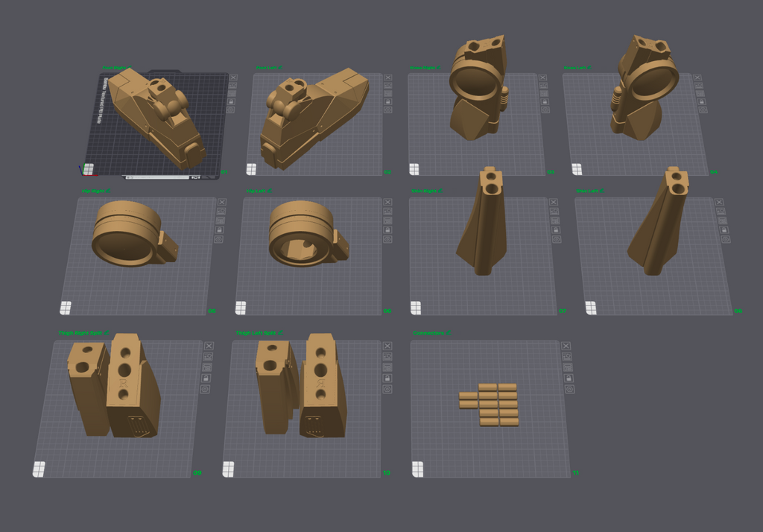Image resolution: width=763 pixels, height=532 pixels.
Task: Arrange objects on Thigh Left Split plate
Action: (387, 367)
